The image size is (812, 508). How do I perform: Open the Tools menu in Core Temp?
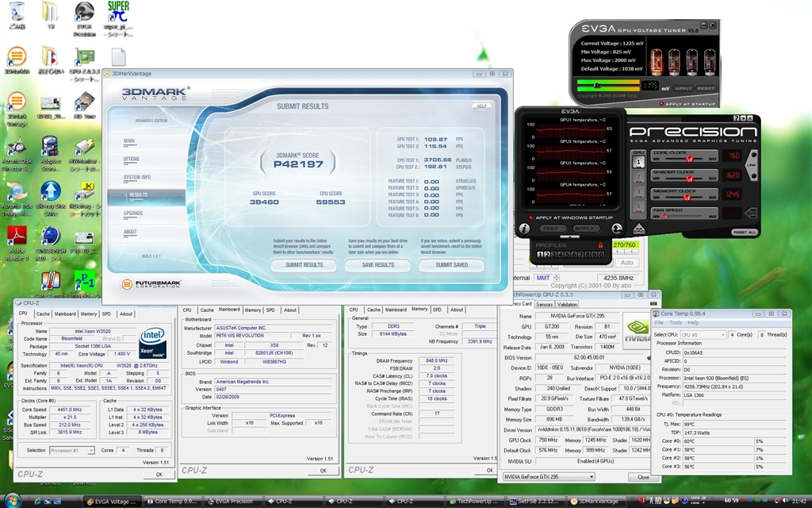click(x=676, y=322)
